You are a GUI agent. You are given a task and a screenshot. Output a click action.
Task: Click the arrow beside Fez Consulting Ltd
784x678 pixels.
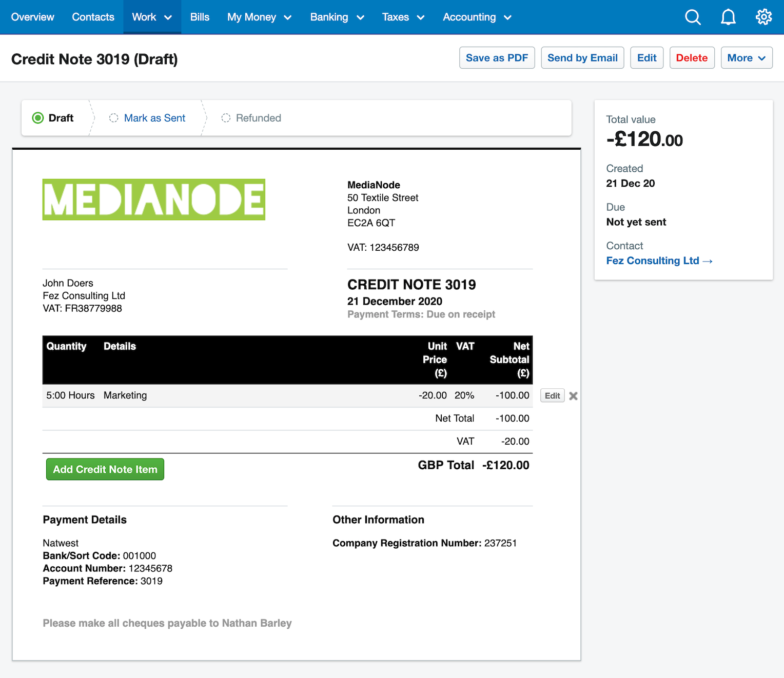pyautogui.click(x=708, y=261)
